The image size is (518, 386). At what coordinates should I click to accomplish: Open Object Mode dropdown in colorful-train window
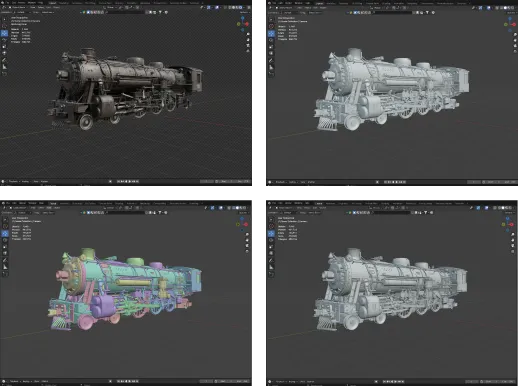click(x=19, y=208)
